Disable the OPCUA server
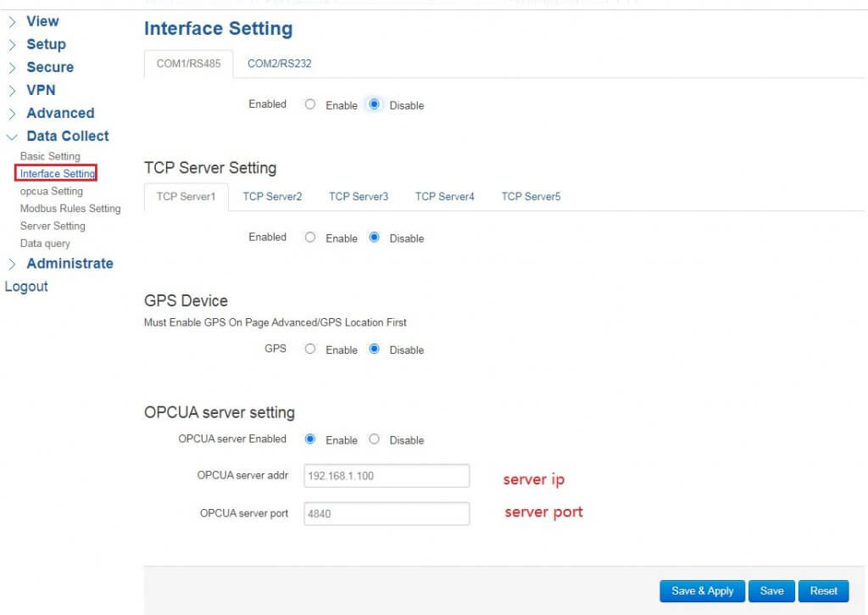Screen dimensions: 868x615 [x=375, y=439]
